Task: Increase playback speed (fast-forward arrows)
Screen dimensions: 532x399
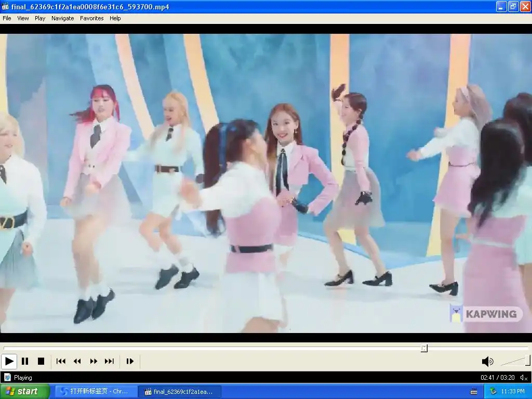Action: 94,362
